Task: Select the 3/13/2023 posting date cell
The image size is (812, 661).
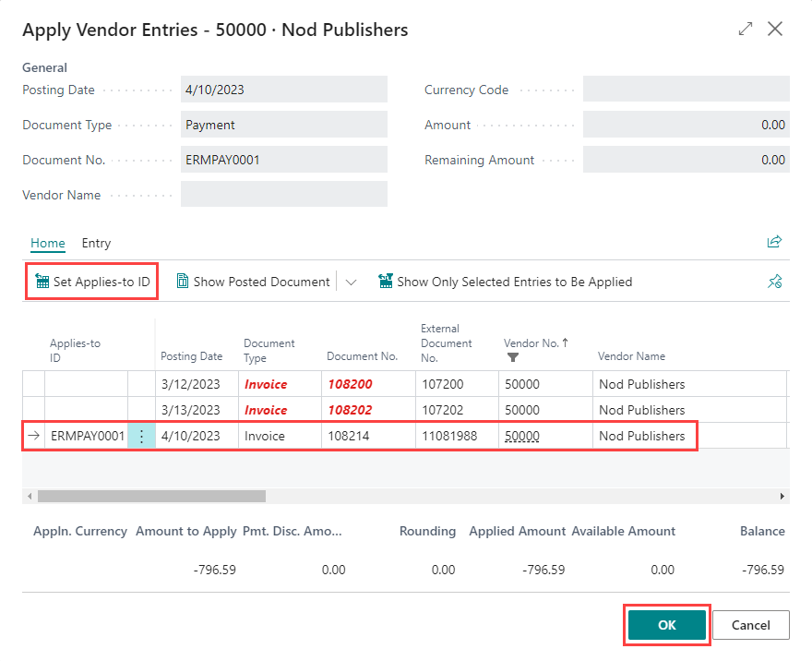Action: click(197, 410)
